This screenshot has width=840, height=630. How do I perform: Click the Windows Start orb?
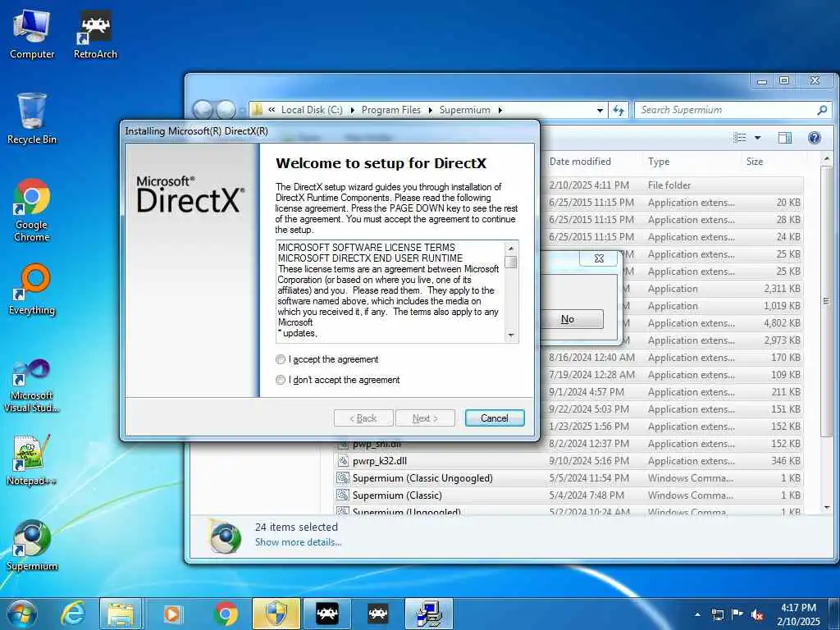pyautogui.click(x=22, y=614)
